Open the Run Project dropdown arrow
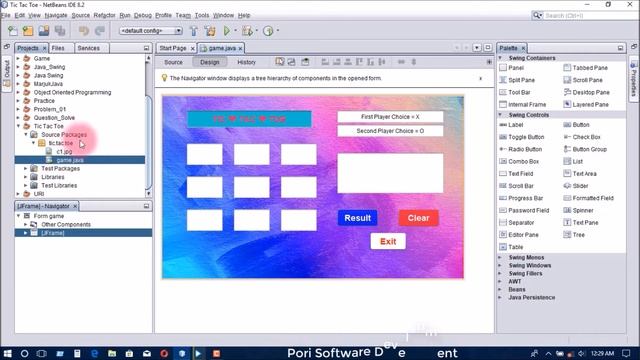 click(x=236, y=31)
